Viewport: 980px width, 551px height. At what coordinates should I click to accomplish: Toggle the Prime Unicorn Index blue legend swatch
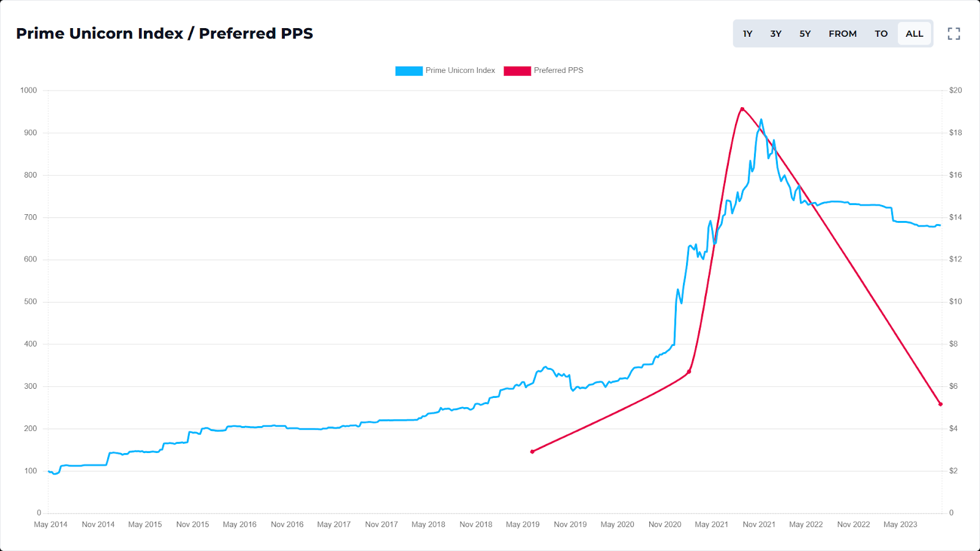tap(409, 71)
